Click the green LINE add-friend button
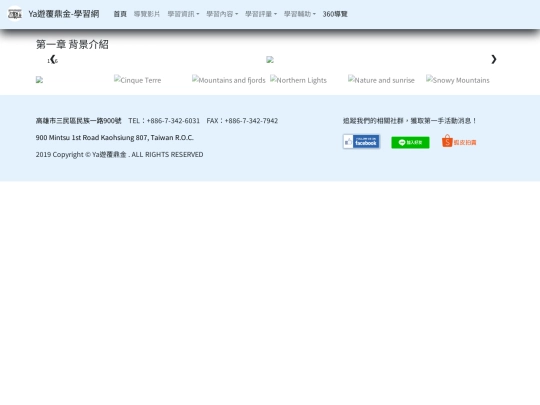This screenshot has width=540, height=405. [x=410, y=142]
